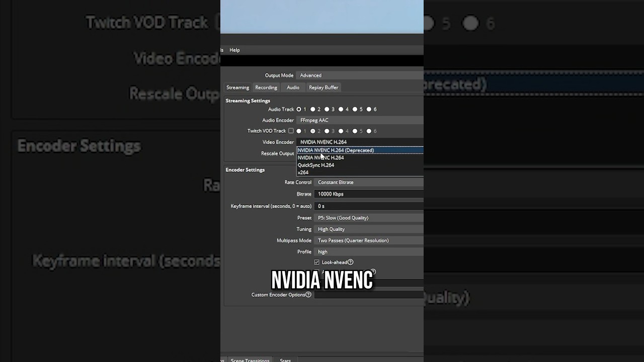Select Twitch VOD Track 1 radio button
The image size is (644, 362).
[x=299, y=131]
